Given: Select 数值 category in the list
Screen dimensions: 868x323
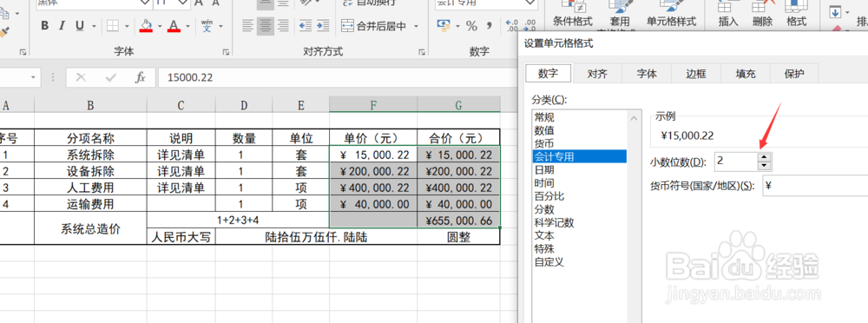Looking at the screenshot, I should pos(579,130).
